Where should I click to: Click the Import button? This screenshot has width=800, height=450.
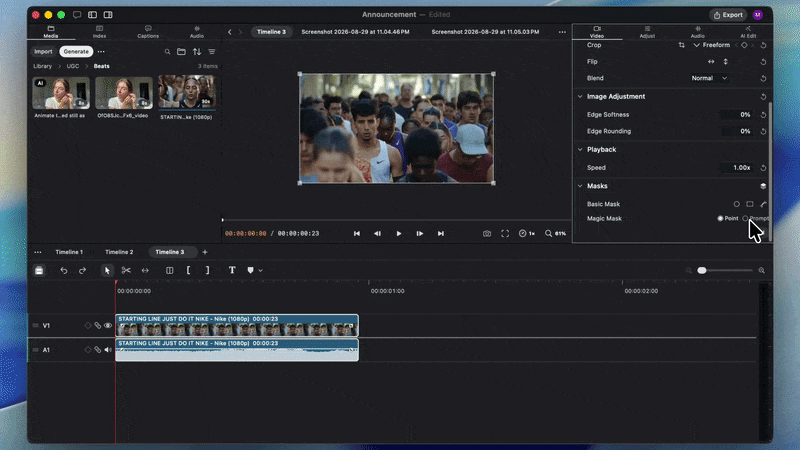(x=43, y=52)
